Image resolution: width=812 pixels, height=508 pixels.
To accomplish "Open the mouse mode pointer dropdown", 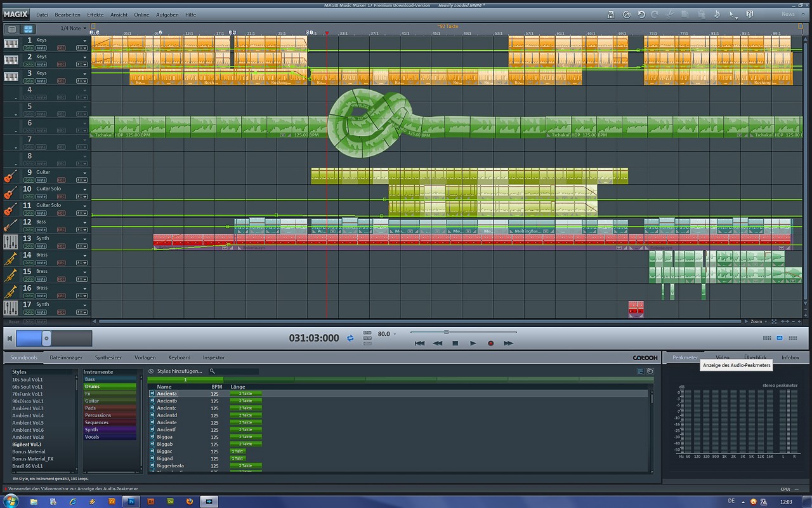I will pyautogui.click(x=733, y=15).
